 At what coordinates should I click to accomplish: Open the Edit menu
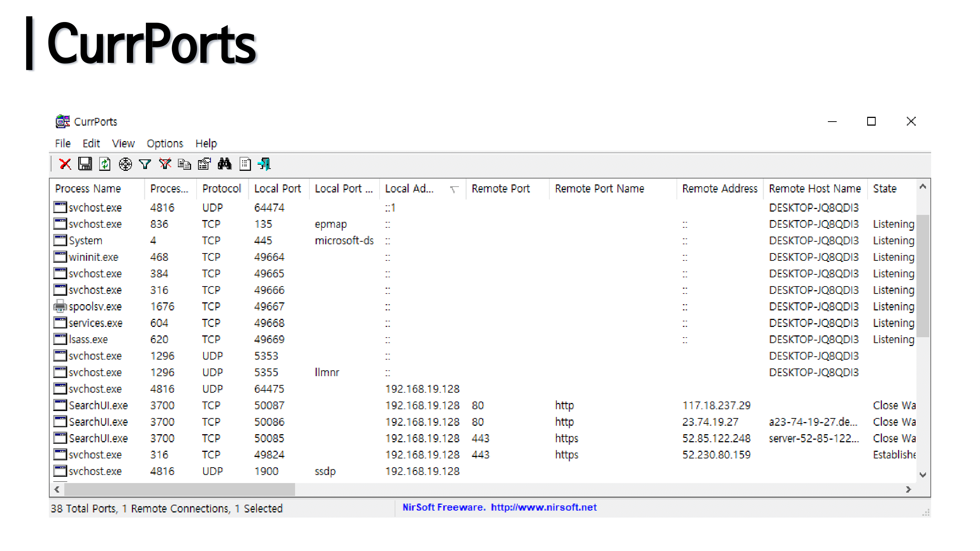pyautogui.click(x=91, y=143)
